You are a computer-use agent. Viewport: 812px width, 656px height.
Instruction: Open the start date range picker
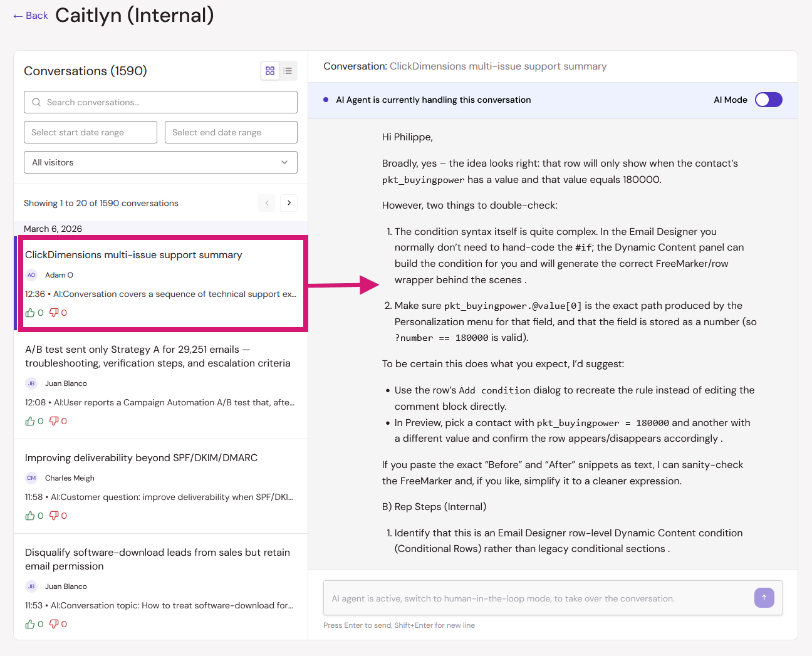(90, 132)
